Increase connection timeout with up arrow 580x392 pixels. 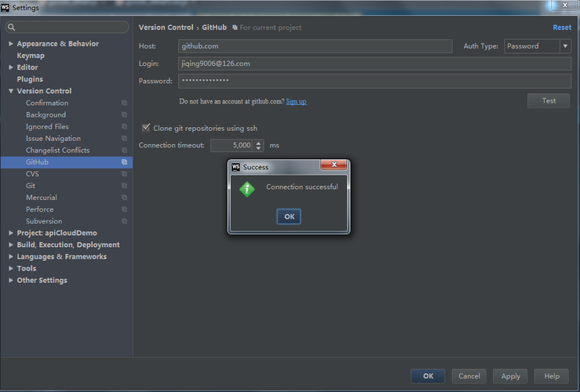(x=258, y=143)
